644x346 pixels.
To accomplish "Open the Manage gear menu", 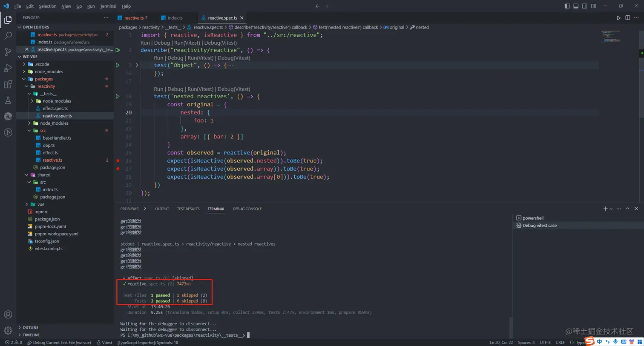I will (8, 331).
